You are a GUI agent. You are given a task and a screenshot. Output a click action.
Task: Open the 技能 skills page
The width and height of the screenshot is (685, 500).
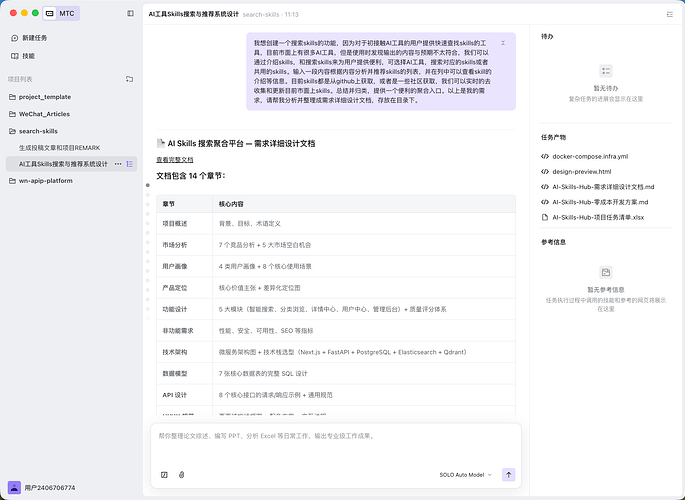click(x=28, y=56)
